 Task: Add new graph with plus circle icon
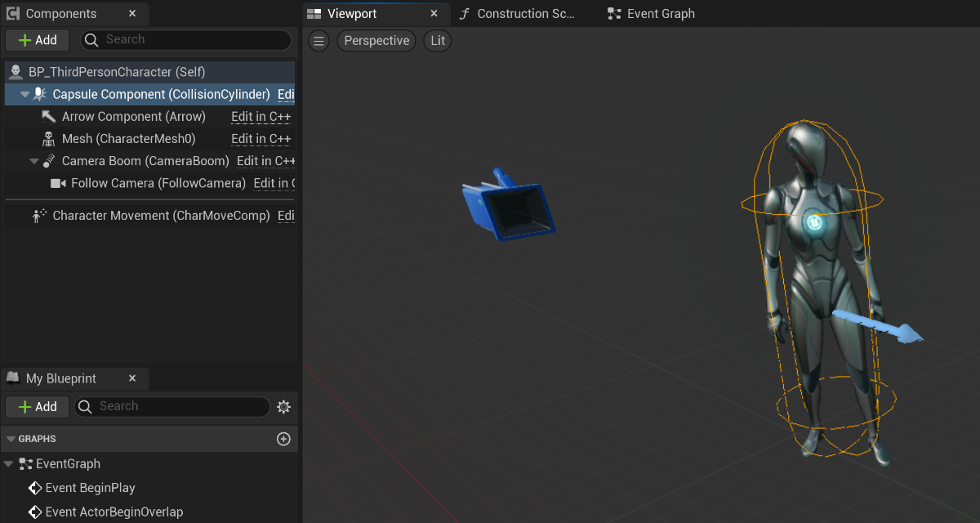(x=283, y=439)
